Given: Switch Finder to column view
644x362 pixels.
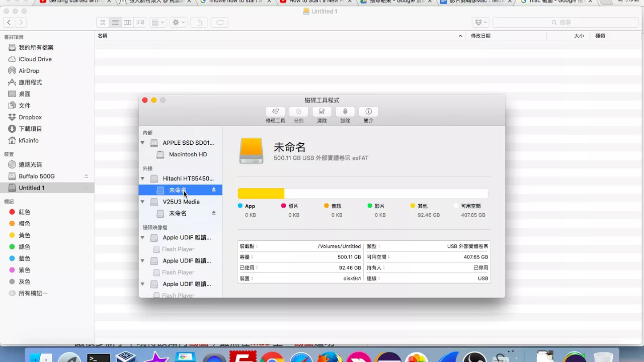Looking at the screenshot, I should click(128, 22).
